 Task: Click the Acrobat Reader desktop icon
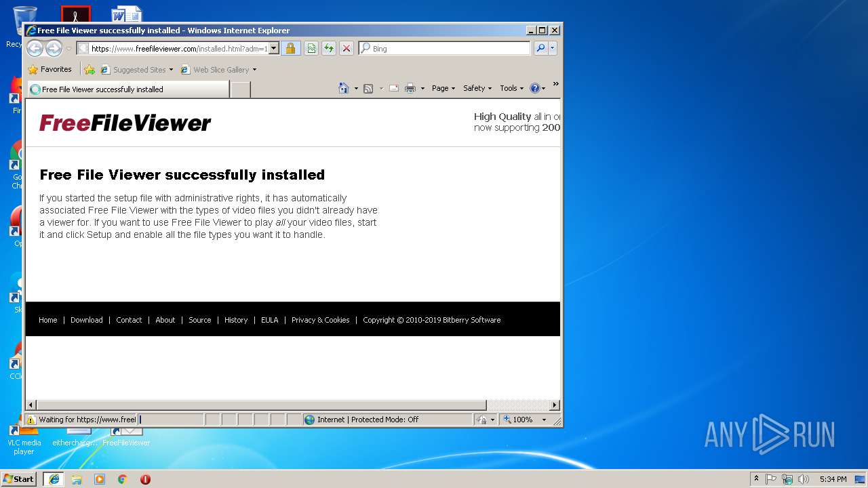(75, 14)
